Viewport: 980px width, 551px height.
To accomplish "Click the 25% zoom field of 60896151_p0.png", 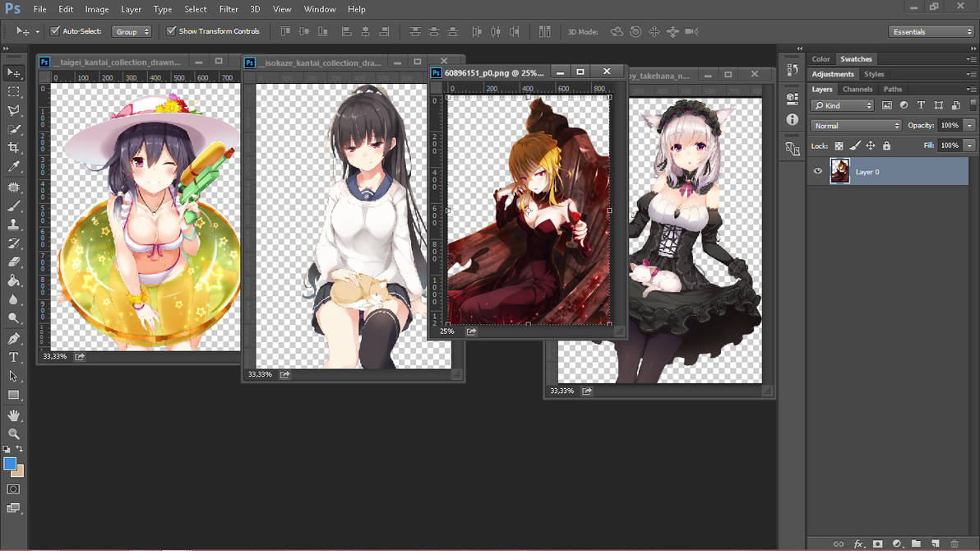I will pyautogui.click(x=447, y=331).
